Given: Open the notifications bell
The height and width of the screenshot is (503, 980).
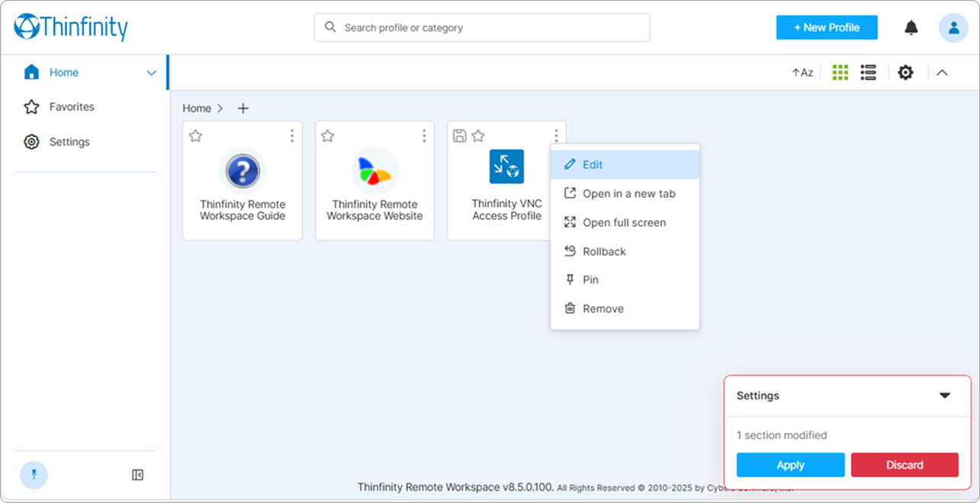Looking at the screenshot, I should click(911, 27).
